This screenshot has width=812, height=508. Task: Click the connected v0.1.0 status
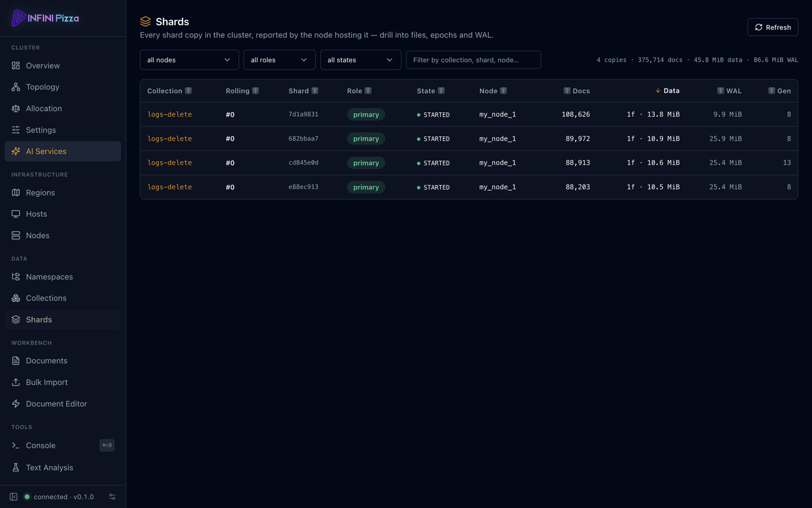(x=59, y=497)
